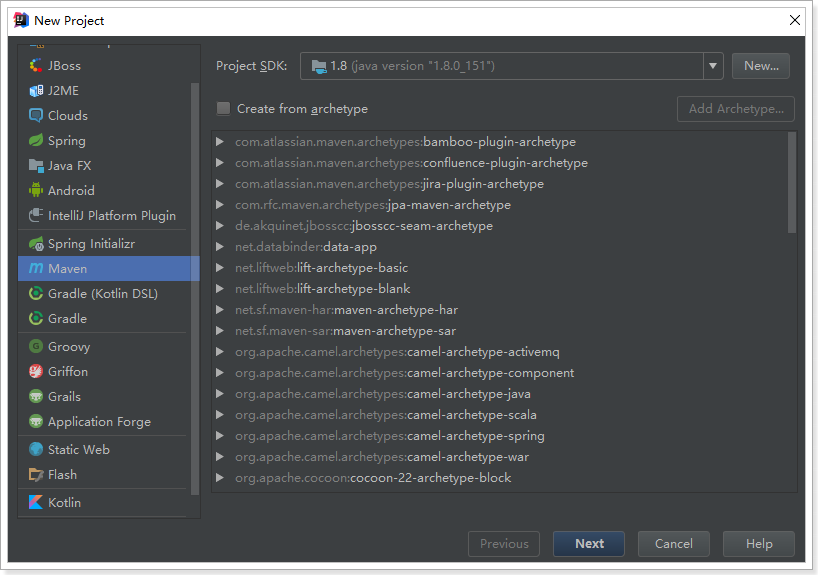818x575 pixels.
Task: Select the Kotlin icon
Action: pos(36,503)
